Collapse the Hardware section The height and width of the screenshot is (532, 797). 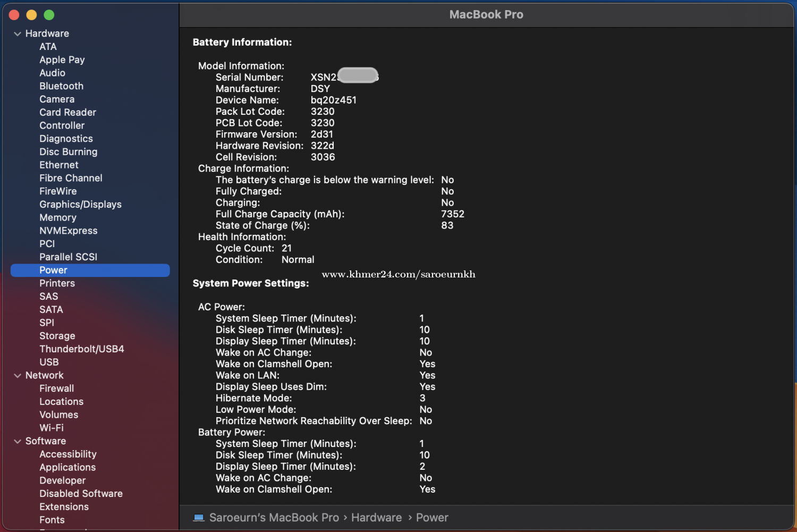pos(18,33)
